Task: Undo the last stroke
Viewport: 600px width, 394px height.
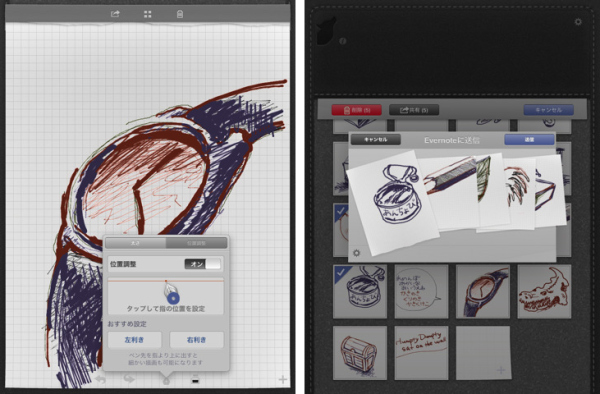Action: [101, 379]
